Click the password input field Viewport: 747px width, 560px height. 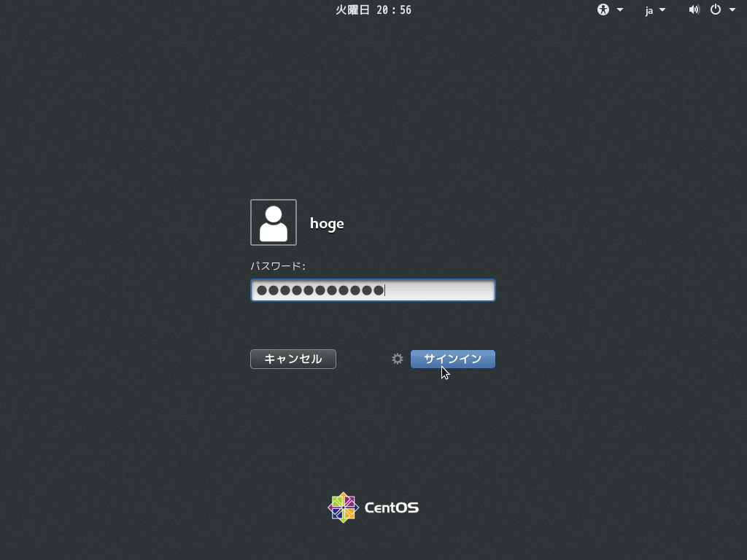pos(373,289)
